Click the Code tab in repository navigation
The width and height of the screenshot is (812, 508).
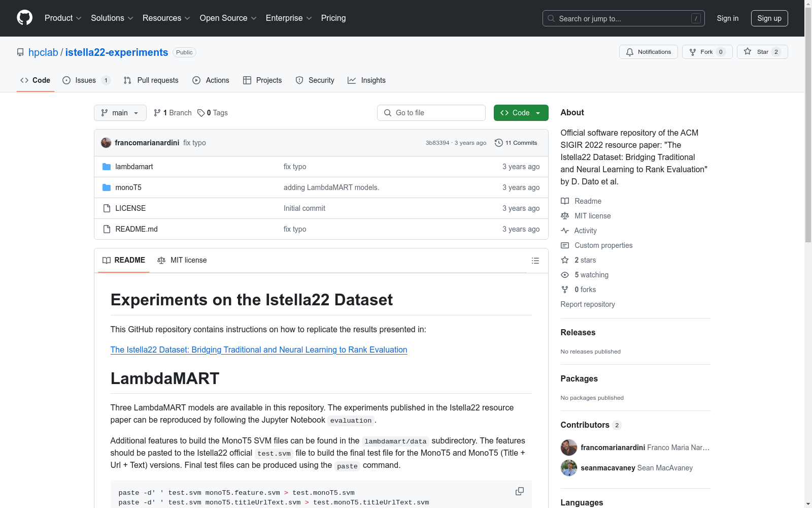(x=36, y=80)
